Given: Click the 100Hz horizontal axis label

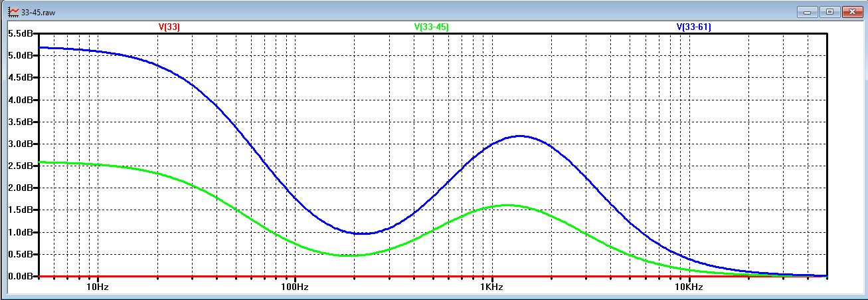Looking at the screenshot, I should (x=294, y=287).
